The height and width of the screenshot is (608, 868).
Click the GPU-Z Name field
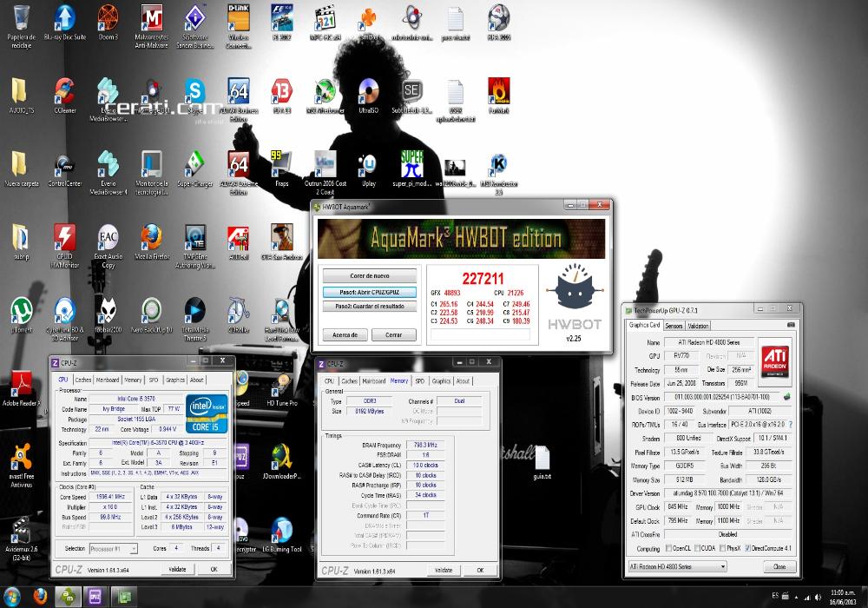tap(708, 343)
